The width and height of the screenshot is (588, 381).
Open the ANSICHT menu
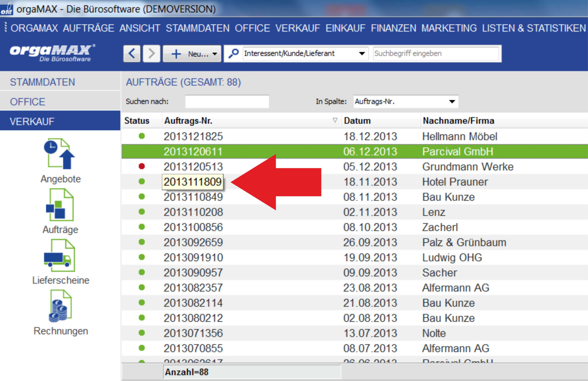tap(140, 28)
